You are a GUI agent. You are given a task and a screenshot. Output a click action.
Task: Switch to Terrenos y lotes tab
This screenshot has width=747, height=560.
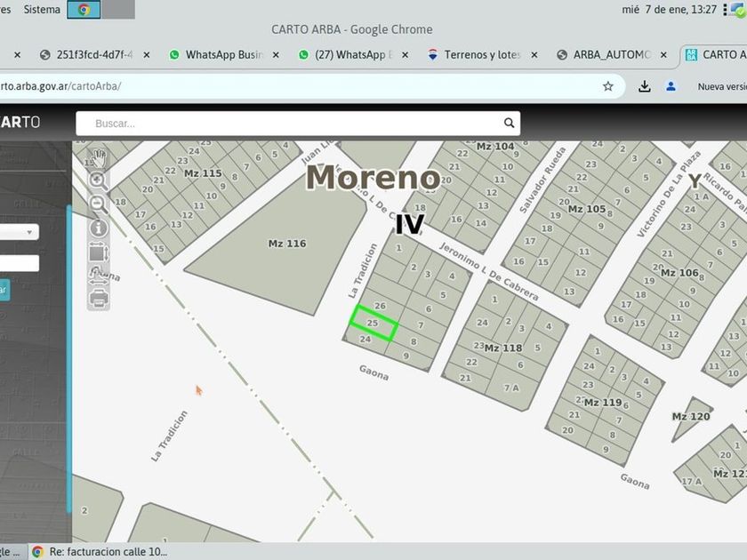click(x=482, y=55)
